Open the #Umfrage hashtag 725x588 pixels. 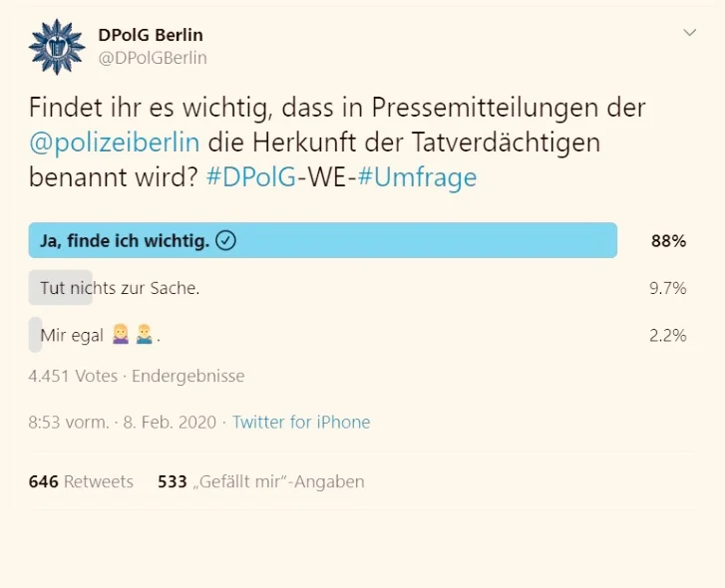pyautogui.click(x=417, y=177)
